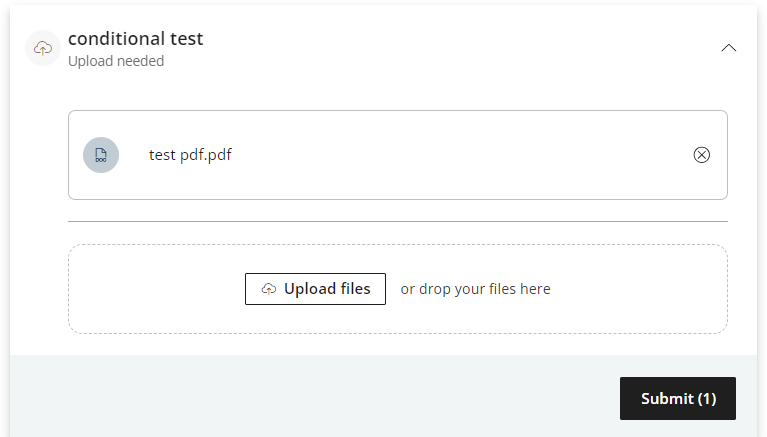
Task: Click empty drop zone right of drop text
Action: tap(638, 289)
